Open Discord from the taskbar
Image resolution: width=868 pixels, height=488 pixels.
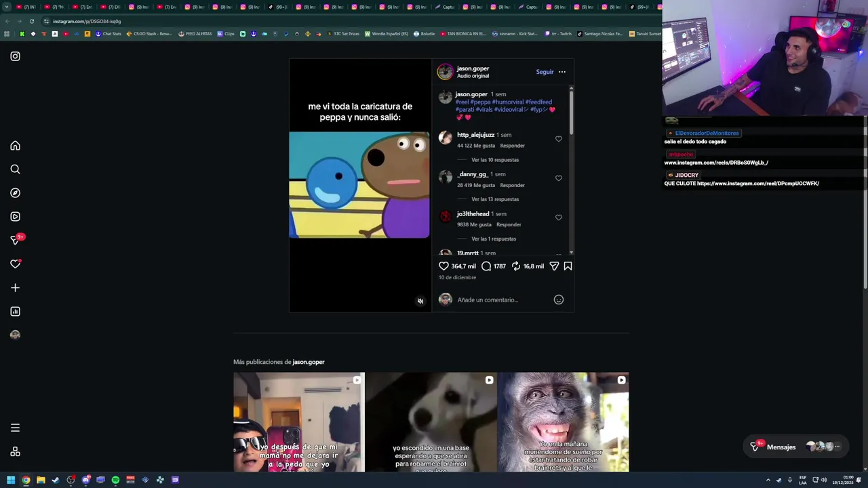[85, 480]
